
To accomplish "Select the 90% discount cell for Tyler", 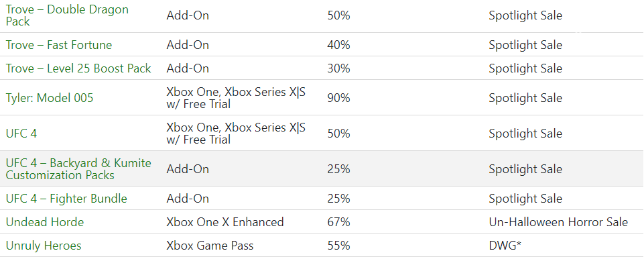I will pos(339,98).
